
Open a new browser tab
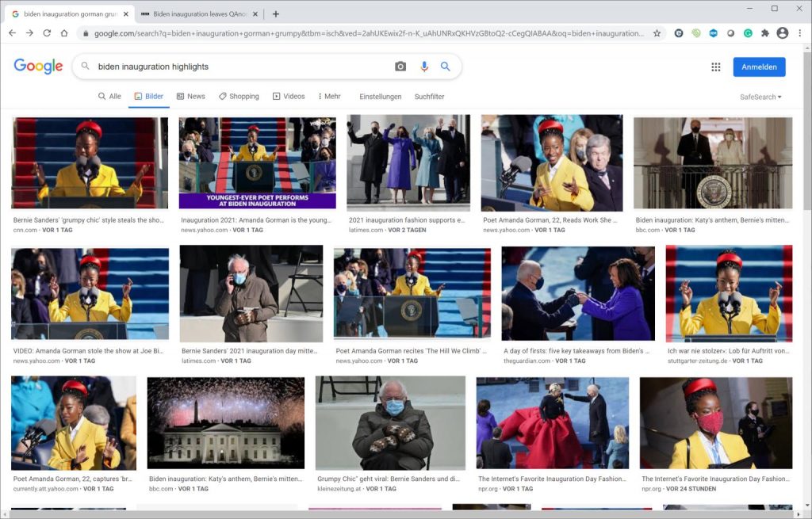pyautogui.click(x=276, y=13)
